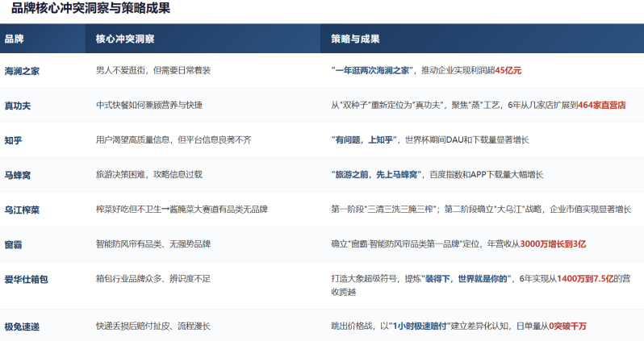The image size is (644, 341).
Task: Click insight text 智能防风帘有品类、无强势品牌
Action: (x=153, y=244)
